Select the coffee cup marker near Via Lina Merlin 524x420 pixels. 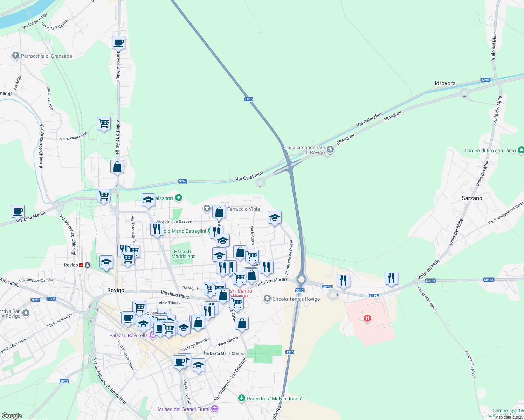(18, 211)
